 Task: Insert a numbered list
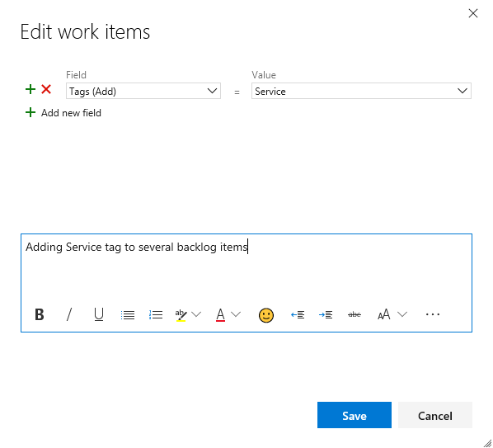[156, 314]
